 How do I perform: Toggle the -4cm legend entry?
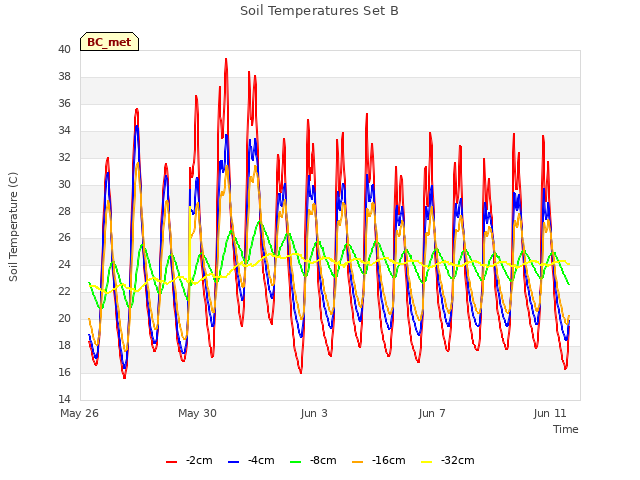251,460
